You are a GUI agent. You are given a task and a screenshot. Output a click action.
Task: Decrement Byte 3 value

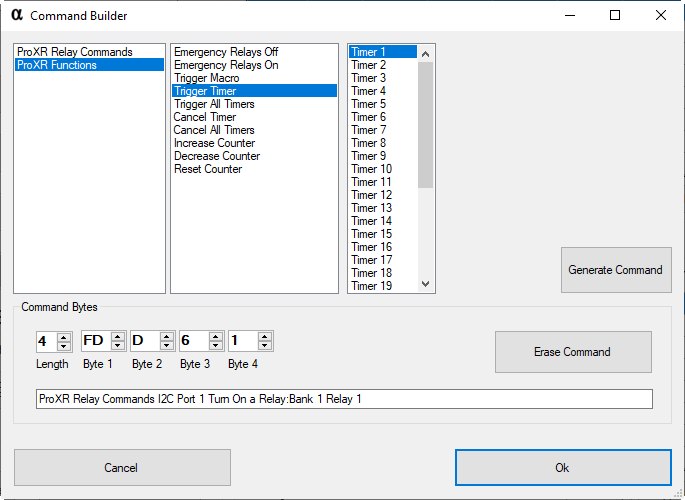216,345
